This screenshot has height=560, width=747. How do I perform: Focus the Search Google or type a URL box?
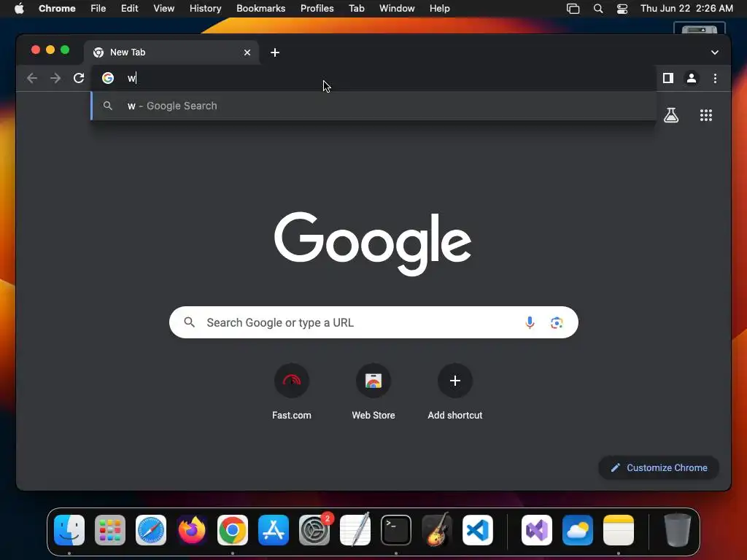coord(373,322)
